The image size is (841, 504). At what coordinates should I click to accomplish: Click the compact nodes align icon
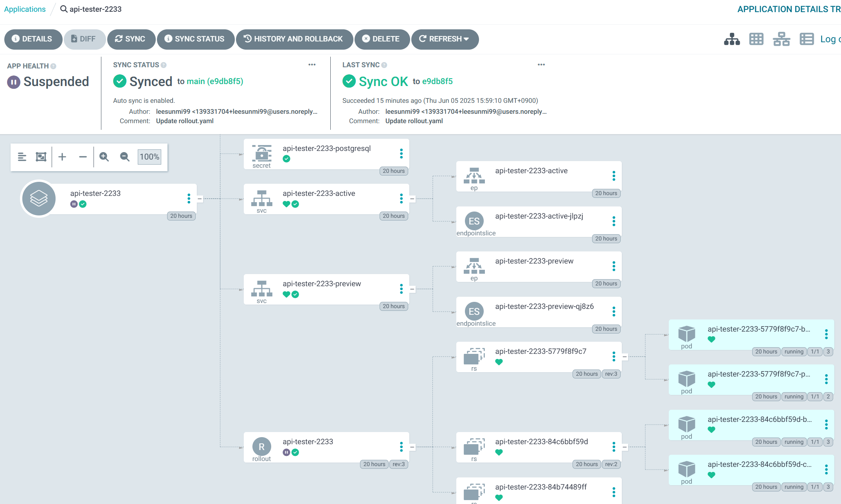(x=22, y=157)
